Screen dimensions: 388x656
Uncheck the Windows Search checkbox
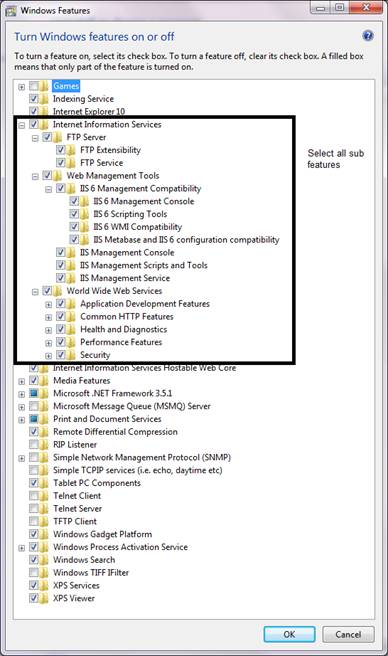[x=34, y=560]
